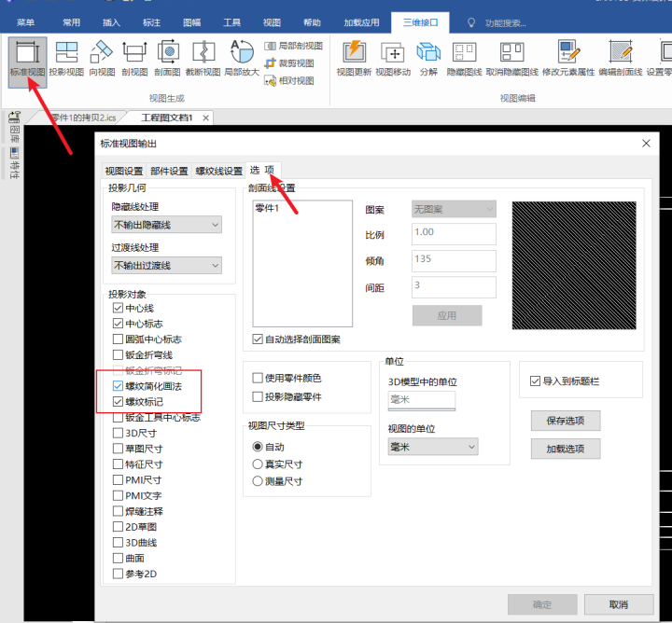The image size is (672, 623).
Task: Open 修改元素属性 tool
Action: pos(568,59)
